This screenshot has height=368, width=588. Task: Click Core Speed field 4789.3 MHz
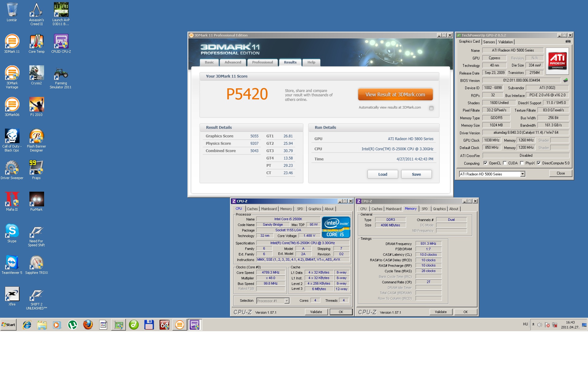click(x=271, y=272)
